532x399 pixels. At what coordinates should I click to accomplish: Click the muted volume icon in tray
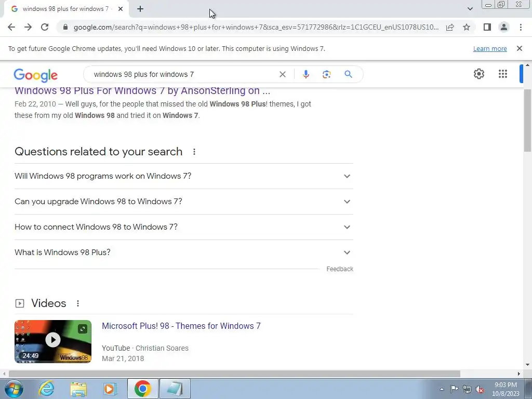click(480, 389)
